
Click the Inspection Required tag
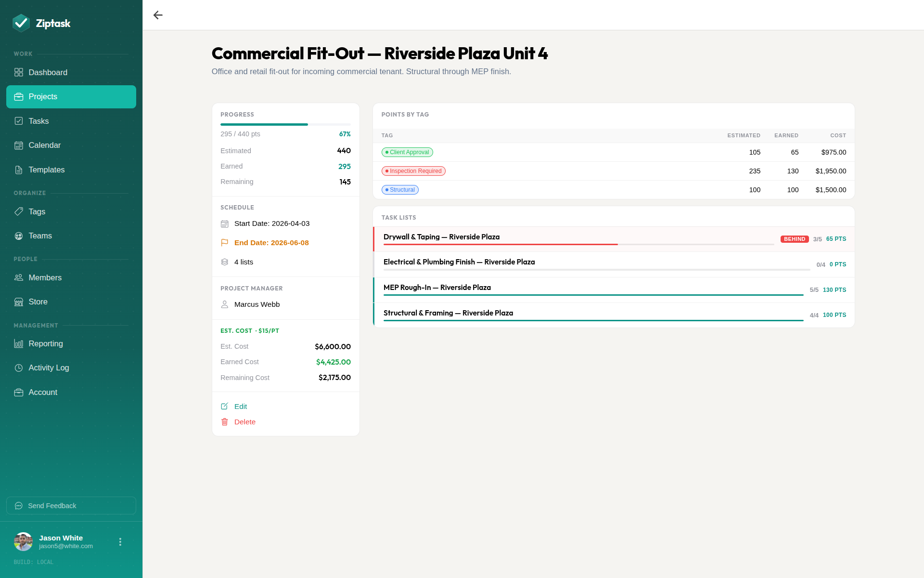point(413,171)
